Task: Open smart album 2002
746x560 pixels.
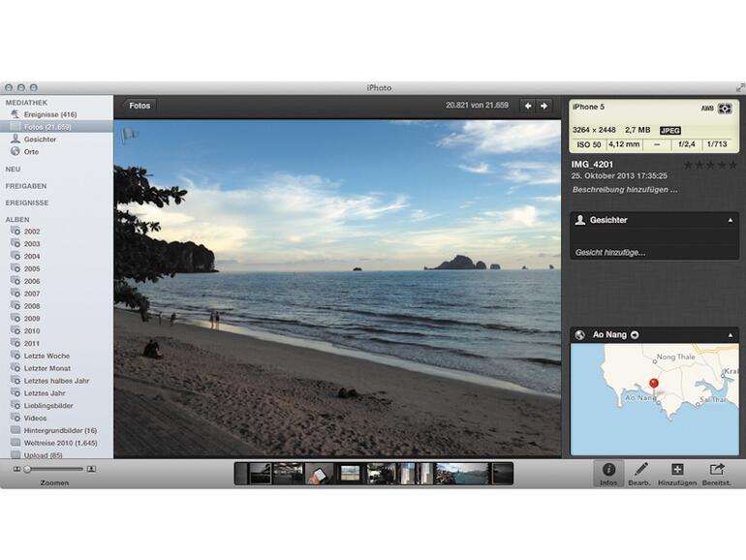Action: [32, 232]
